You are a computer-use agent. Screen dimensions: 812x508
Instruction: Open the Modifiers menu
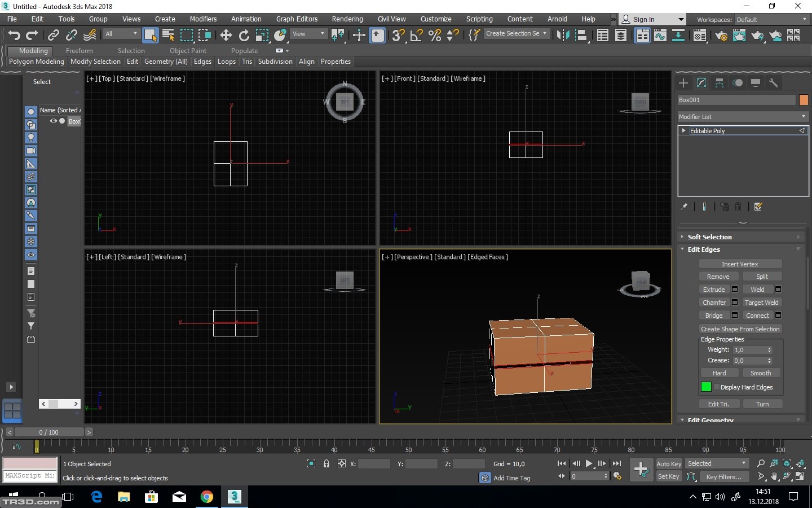pos(203,19)
